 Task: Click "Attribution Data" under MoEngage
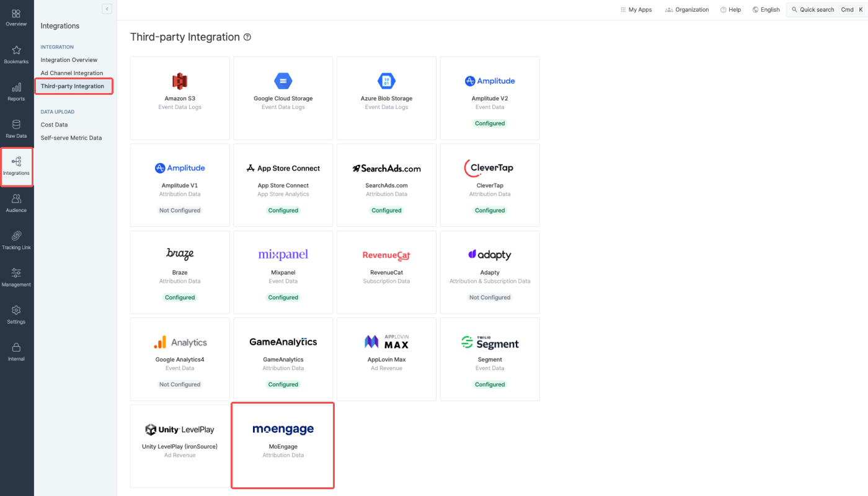(283, 455)
